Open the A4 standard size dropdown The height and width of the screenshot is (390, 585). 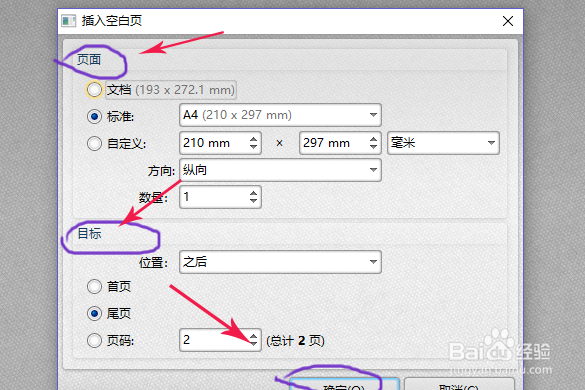(x=280, y=115)
